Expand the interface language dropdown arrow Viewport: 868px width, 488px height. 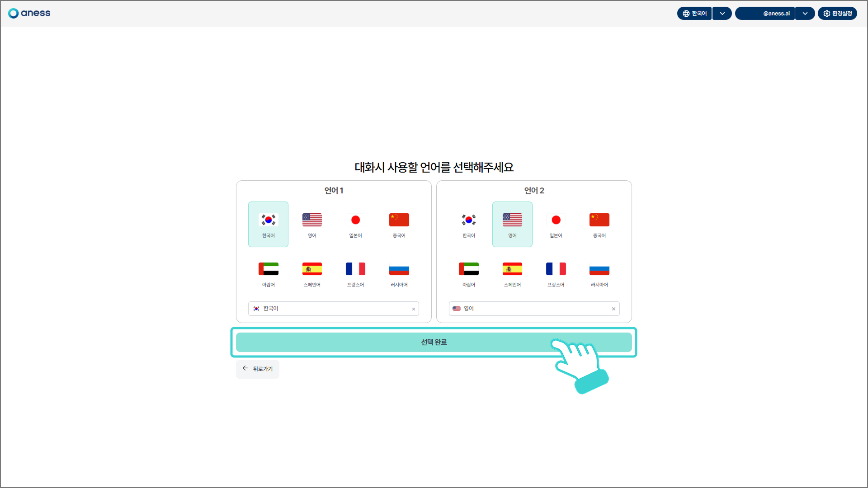[722, 14]
